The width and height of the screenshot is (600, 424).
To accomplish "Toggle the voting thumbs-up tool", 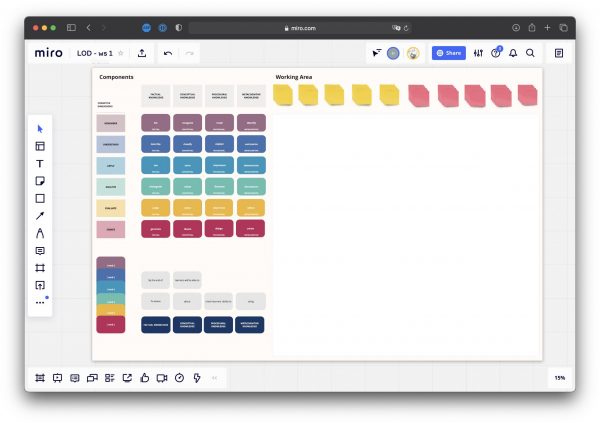I will pos(144,377).
